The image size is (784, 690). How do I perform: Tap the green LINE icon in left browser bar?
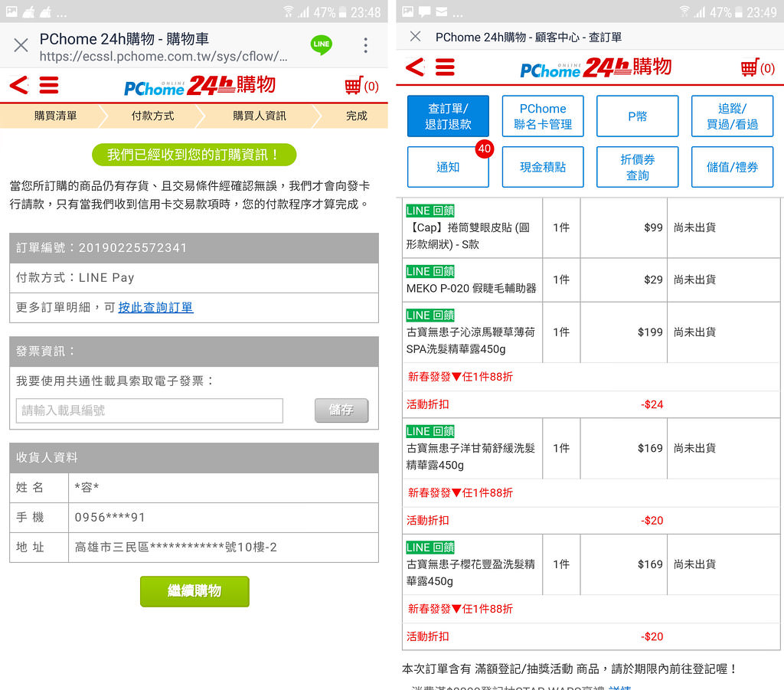(321, 44)
